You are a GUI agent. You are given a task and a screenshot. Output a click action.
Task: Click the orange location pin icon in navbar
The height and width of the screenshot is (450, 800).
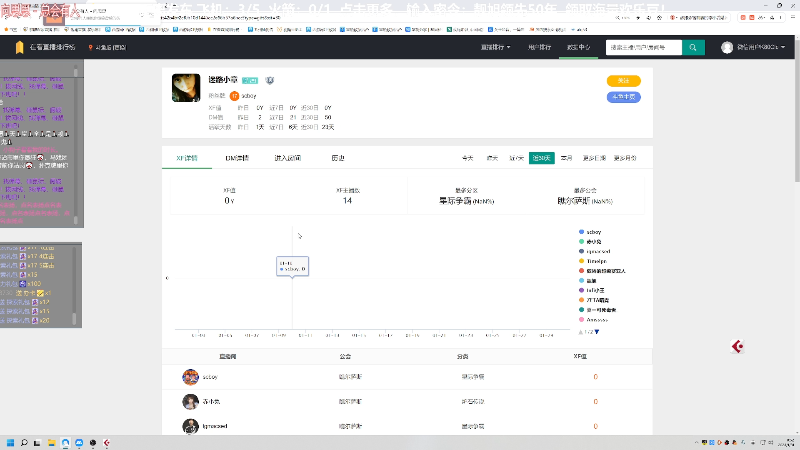pos(90,47)
